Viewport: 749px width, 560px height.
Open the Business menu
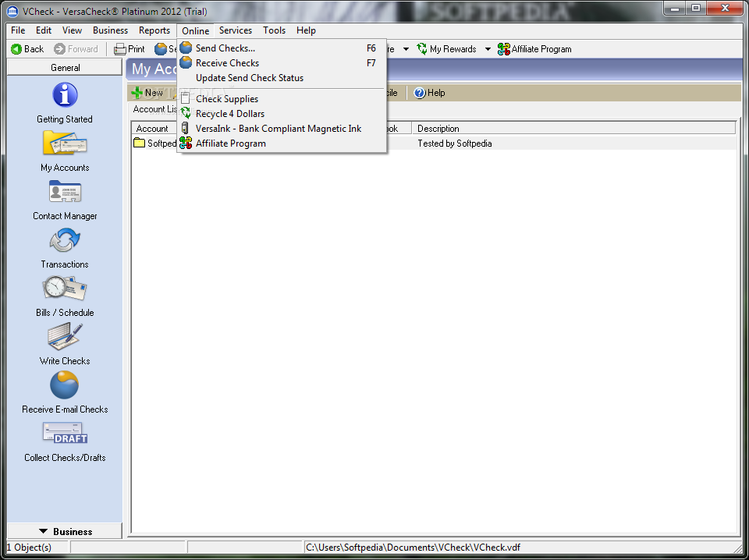[110, 30]
